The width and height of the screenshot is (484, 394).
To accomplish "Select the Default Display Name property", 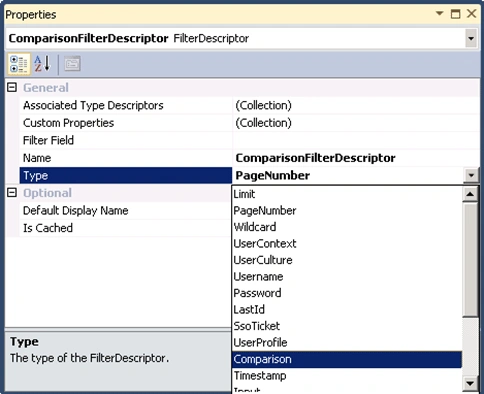I will 126,211.
